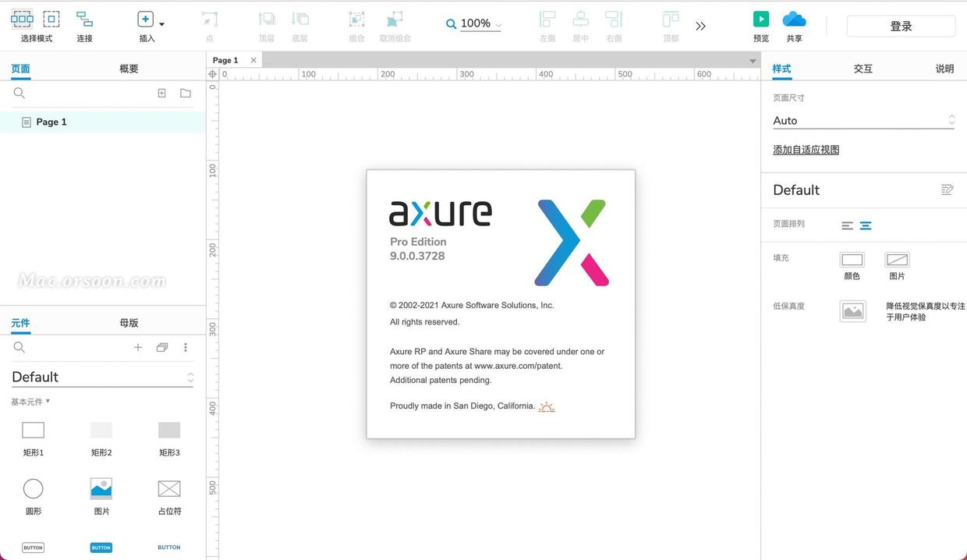Image resolution: width=967 pixels, height=560 pixels.
Task: Toggle 低保真度 low fidelity mode
Action: 852,311
